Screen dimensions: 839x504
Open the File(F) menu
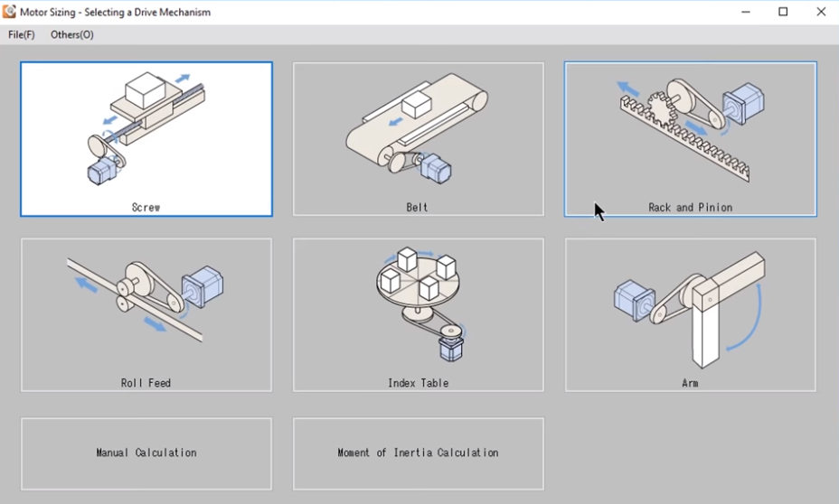(x=22, y=34)
